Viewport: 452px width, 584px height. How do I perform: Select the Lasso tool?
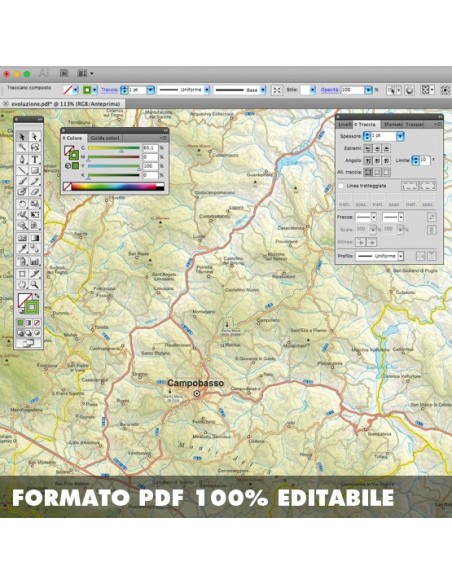[x=35, y=147]
